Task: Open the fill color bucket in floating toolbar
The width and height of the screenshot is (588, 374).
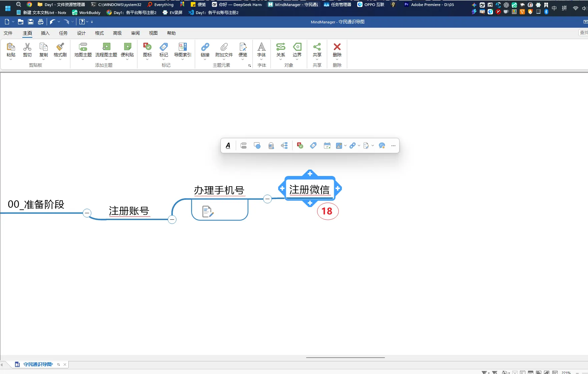Action: (271, 146)
